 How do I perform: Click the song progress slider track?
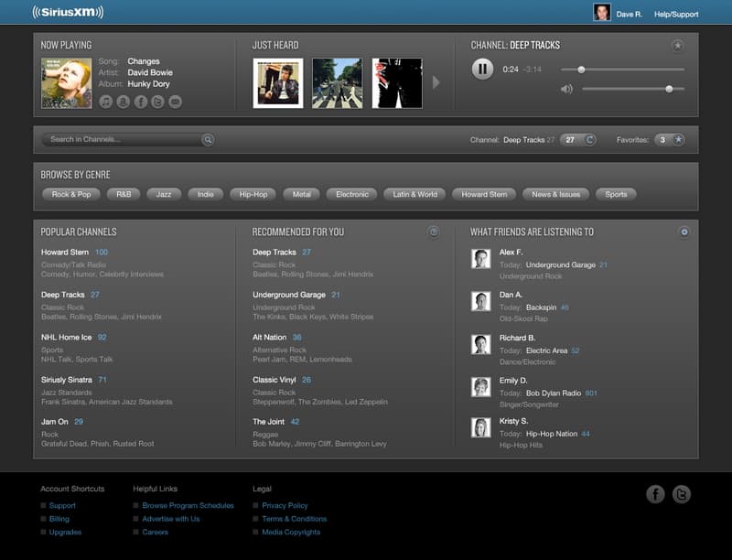622,69
